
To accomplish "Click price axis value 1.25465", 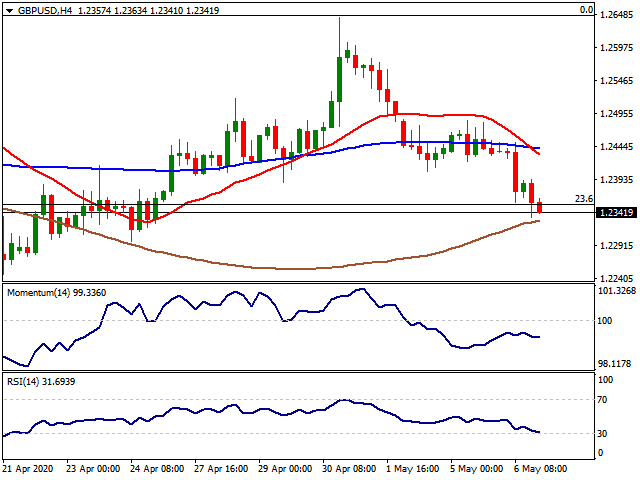I will pyautogui.click(x=616, y=80).
